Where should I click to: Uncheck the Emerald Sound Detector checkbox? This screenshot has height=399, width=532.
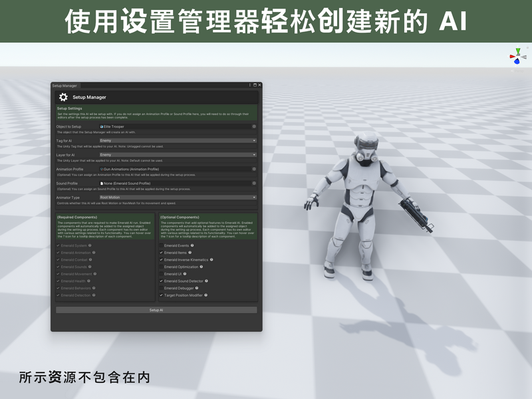coord(162,281)
